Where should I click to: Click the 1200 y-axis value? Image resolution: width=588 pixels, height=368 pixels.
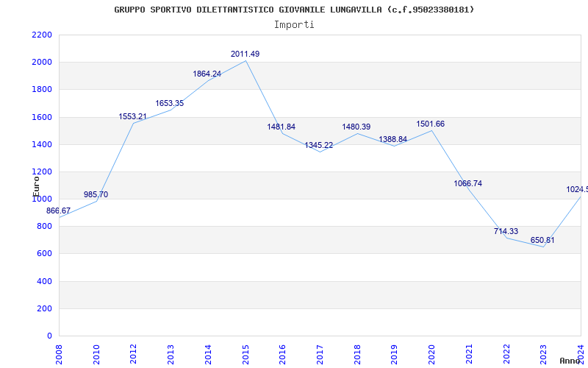(x=42, y=172)
